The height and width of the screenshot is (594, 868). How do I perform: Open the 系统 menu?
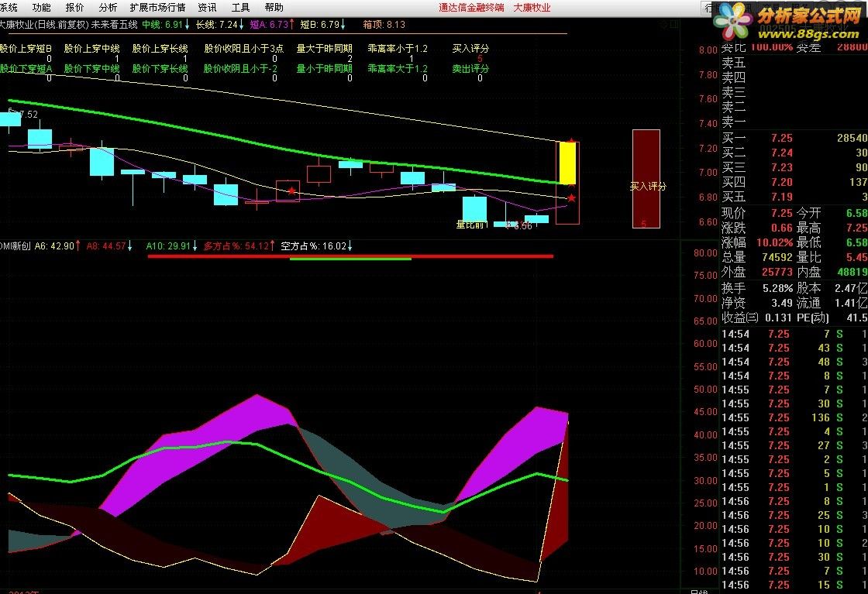coord(9,7)
